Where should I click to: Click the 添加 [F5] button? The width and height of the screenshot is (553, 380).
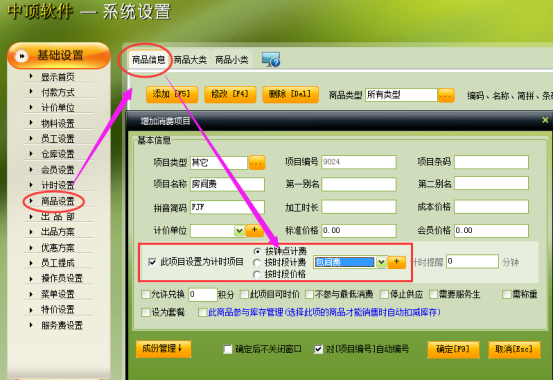tap(172, 95)
